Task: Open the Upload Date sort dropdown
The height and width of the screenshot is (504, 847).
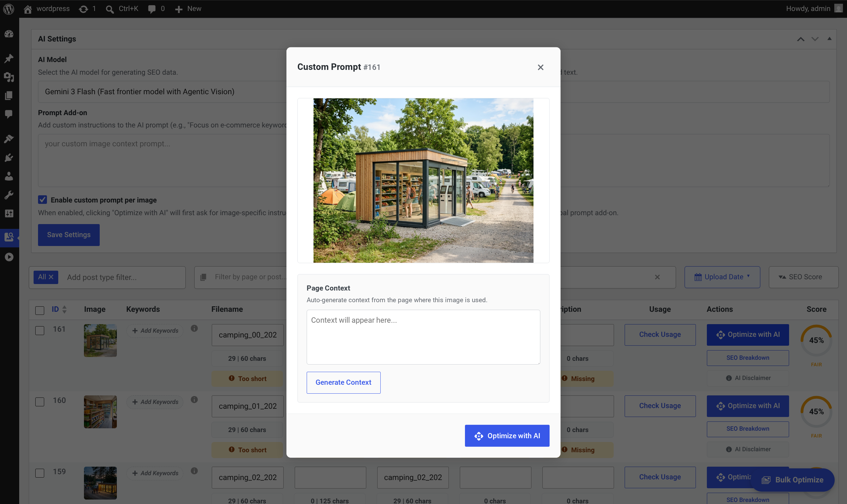Action: click(722, 277)
